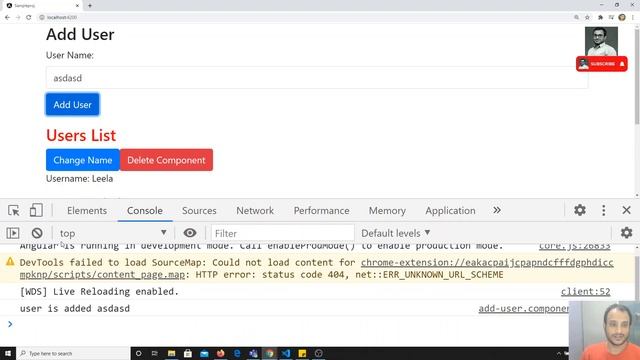Open the zoom magnifier in the address bar
640x360 pixels.
click(x=576, y=17)
